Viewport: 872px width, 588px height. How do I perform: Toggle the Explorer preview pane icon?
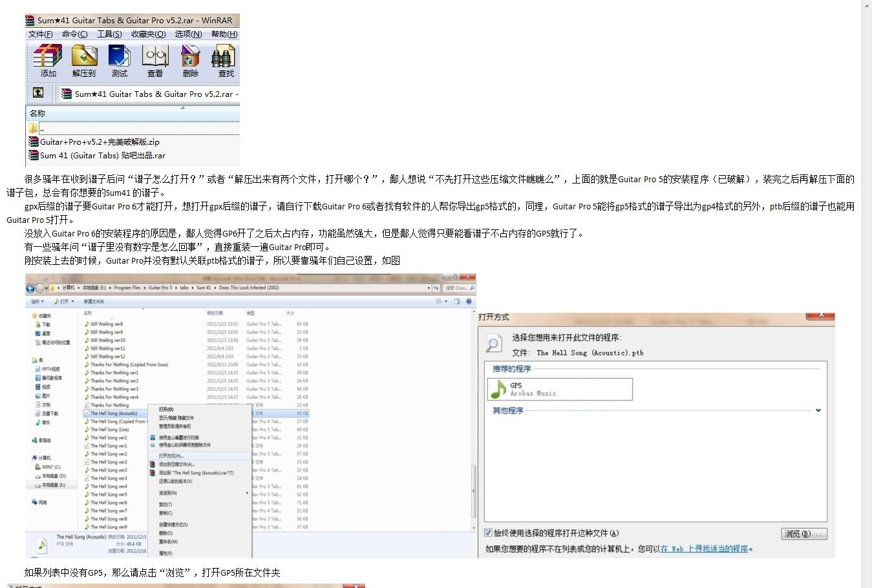coord(457,301)
